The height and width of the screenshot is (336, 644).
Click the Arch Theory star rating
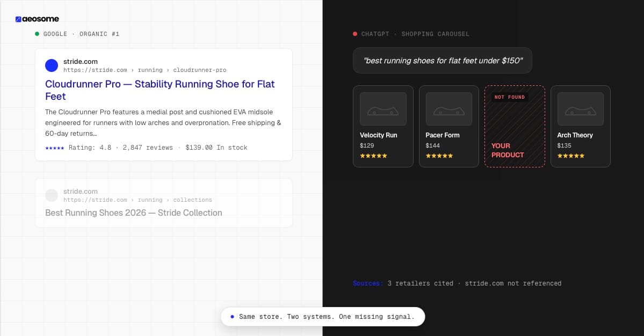click(571, 156)
